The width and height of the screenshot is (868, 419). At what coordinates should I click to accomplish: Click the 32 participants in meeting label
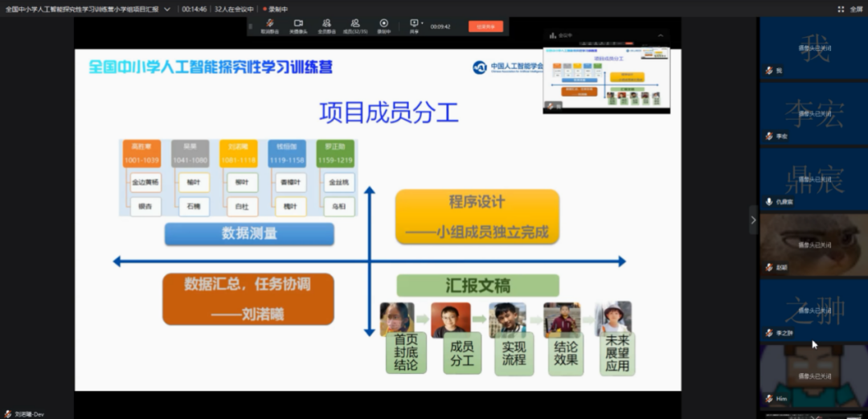click(x=234, y=9)
